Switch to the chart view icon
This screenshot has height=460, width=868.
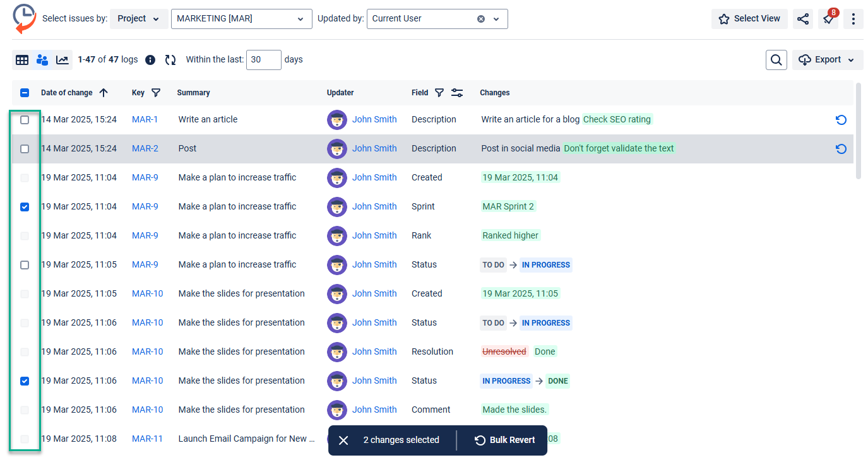coord(62,60)
